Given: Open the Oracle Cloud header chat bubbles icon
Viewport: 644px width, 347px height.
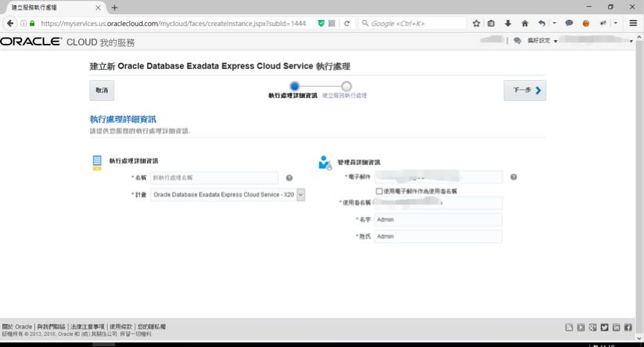Looking at the screenshot, I should (x=518, y=41).
